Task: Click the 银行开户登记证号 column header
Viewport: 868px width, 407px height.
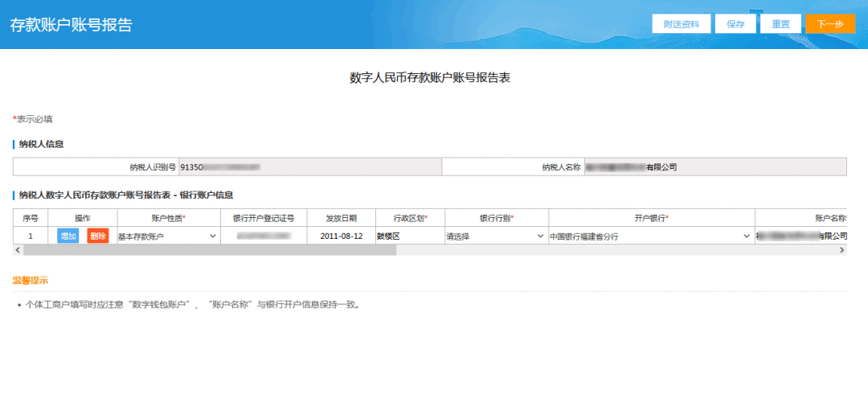Action: coord(264,218)
